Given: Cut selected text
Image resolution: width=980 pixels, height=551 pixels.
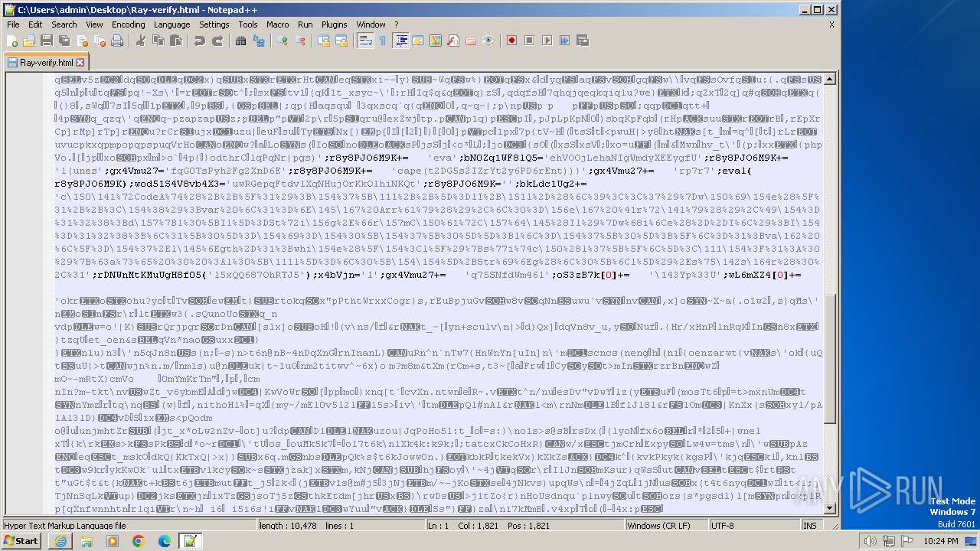Looking at the screenshot, I should click(141, 41).
